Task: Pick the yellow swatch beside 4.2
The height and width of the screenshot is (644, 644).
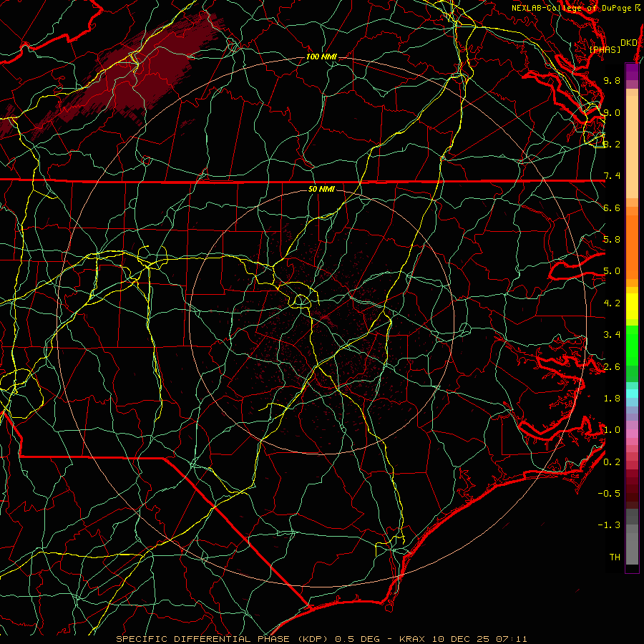Action: coord(632,306)
